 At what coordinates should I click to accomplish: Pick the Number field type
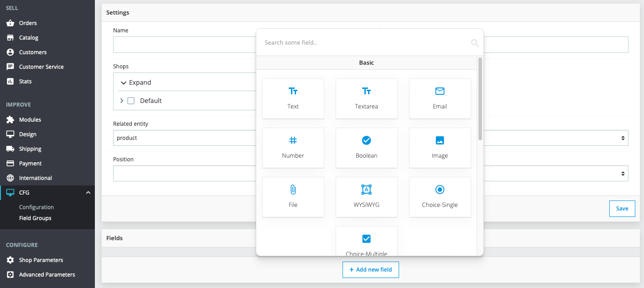pos(293,148)
